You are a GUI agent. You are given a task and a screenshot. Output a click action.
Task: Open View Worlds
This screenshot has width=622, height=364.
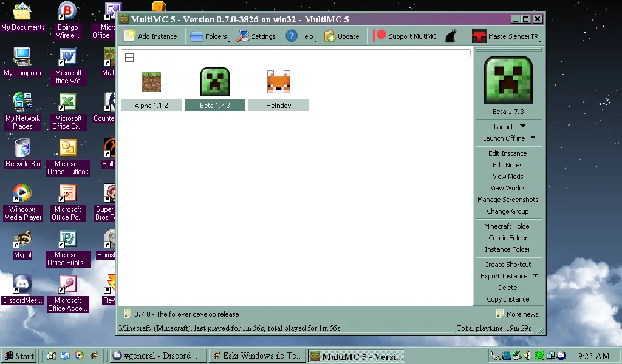pos(508,187)
